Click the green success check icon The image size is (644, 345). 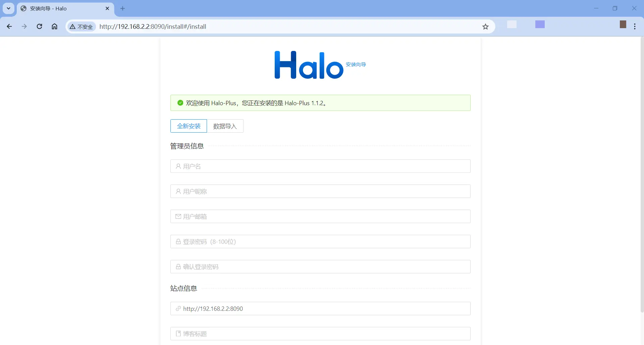click(180, 103)
